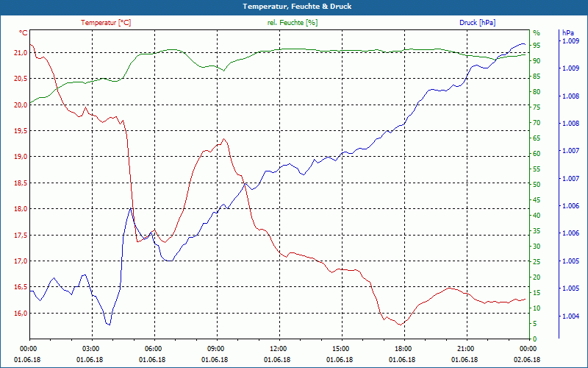Click the '00:00' label above 02.06.18
The image size is (588, 368).
tap(529, 348)
